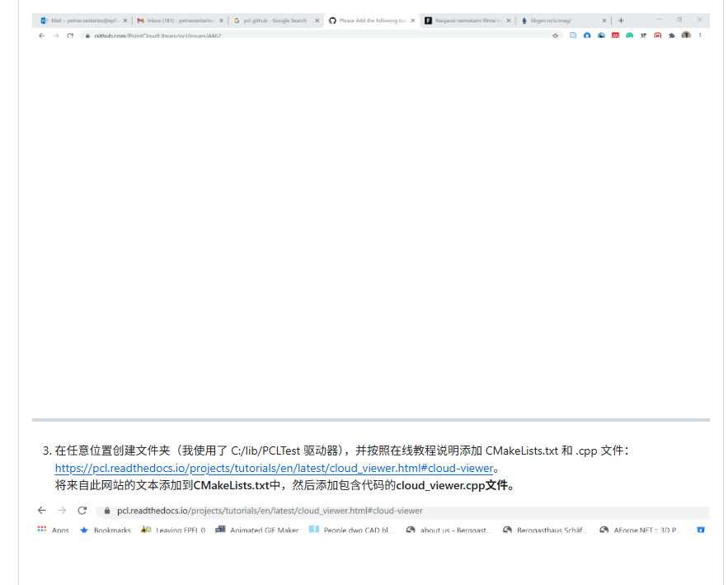
Task: Reload the pcl.readthedocs.io page
Action: pyautogui.click(x=82, y=510)
